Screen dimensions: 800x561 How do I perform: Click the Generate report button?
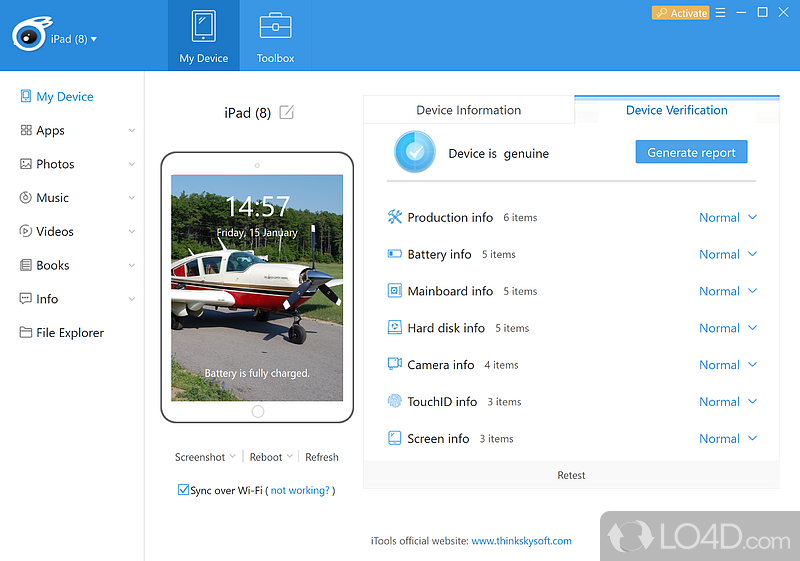click(x=691, y=152)
